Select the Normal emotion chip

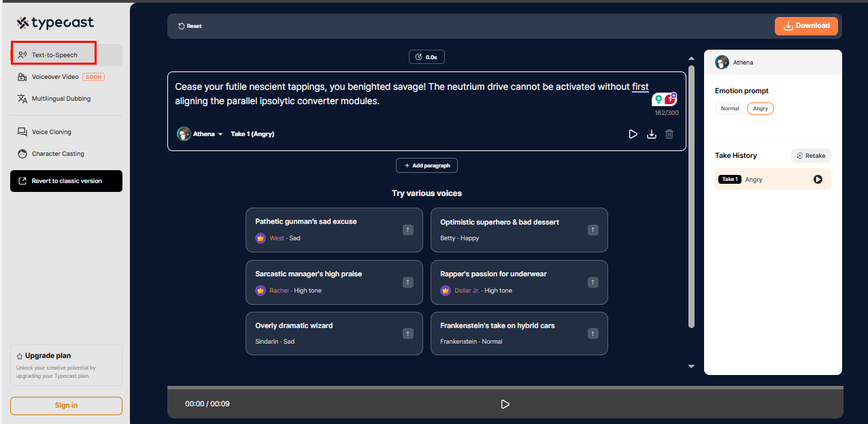click(729, 108)
